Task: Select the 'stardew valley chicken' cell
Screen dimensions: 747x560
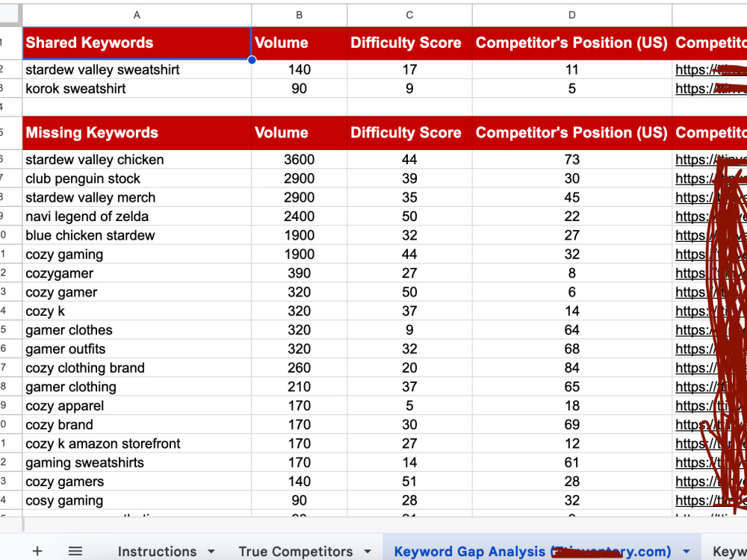Action: tap(137, 160)
